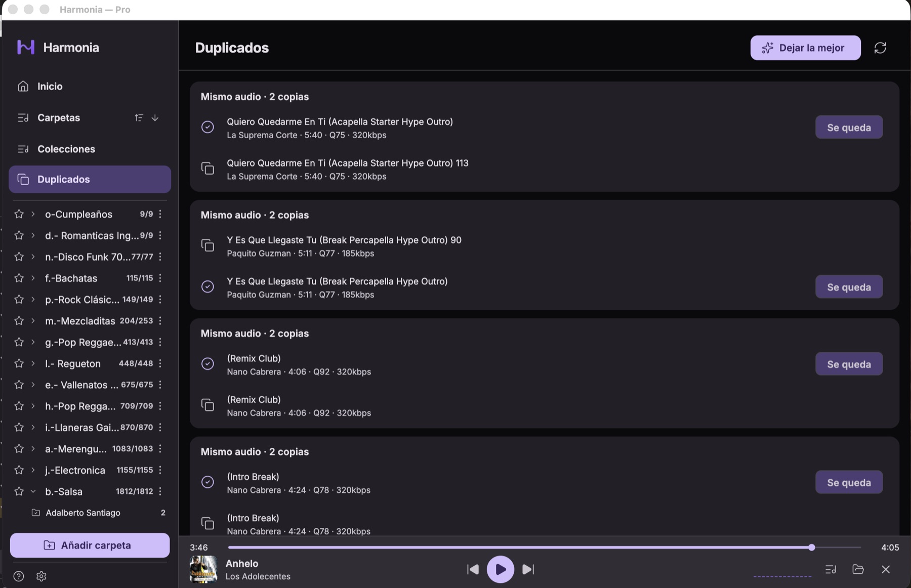Close the player bar
The width and height of the screenshot is (911, 588).
886,570
